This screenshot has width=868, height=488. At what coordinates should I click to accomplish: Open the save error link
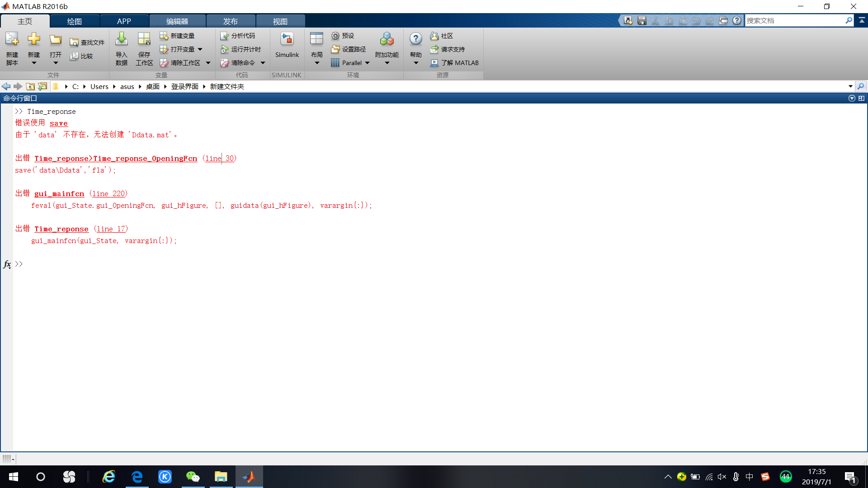(59, 123)
